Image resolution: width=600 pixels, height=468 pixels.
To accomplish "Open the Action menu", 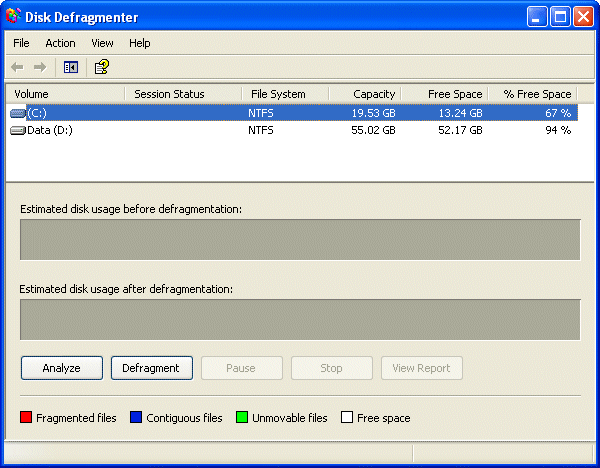I will pyautogui.click(x=60, y=43).
